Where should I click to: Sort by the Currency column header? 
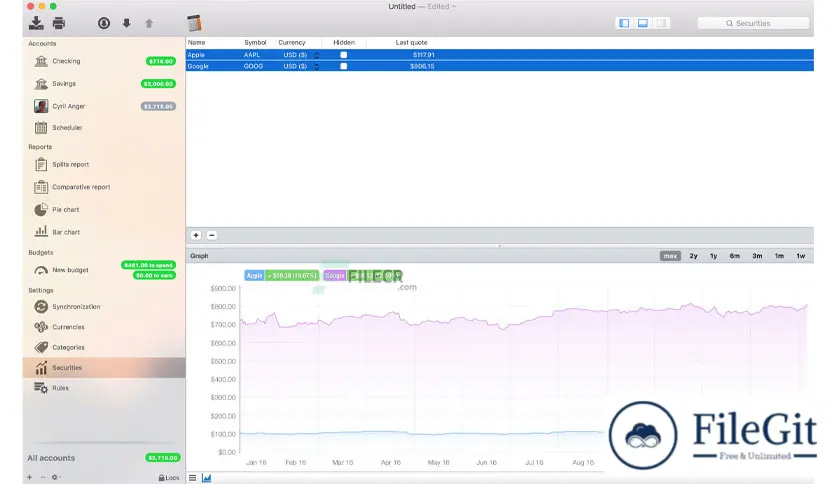pos(292,43)
